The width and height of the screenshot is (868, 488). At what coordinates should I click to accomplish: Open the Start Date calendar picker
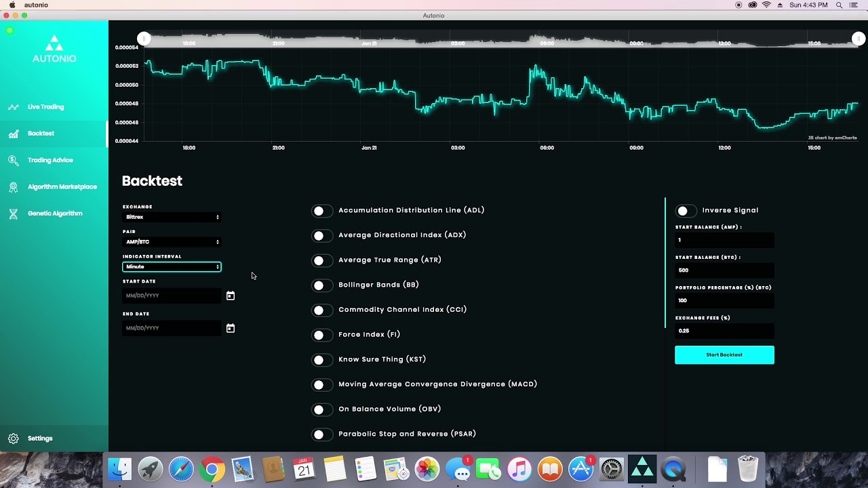(x=231, y=296)
